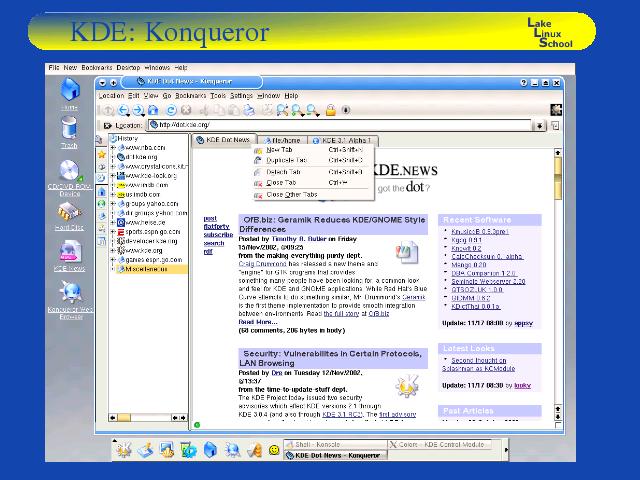The width and height of the screenshot is (640, 480).
Task: Click the history panel horizontal scrollbar thumb
Action: [124, 418]
